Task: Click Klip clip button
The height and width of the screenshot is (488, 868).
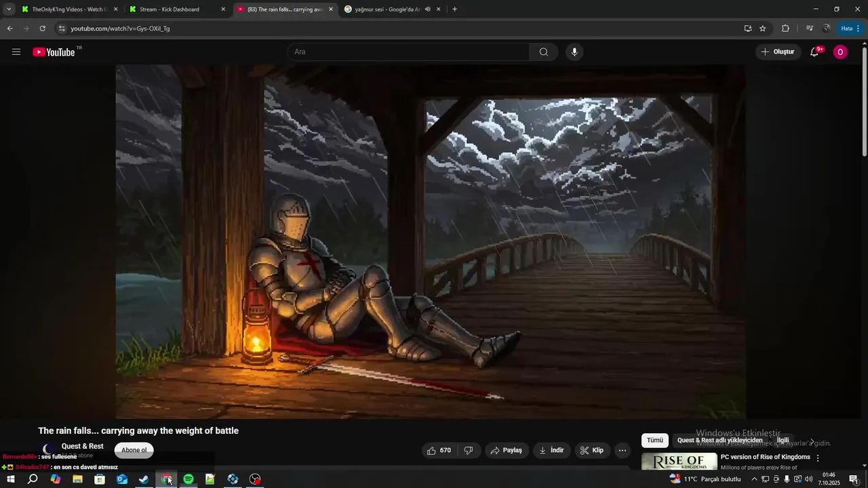Action: [592, 450]
